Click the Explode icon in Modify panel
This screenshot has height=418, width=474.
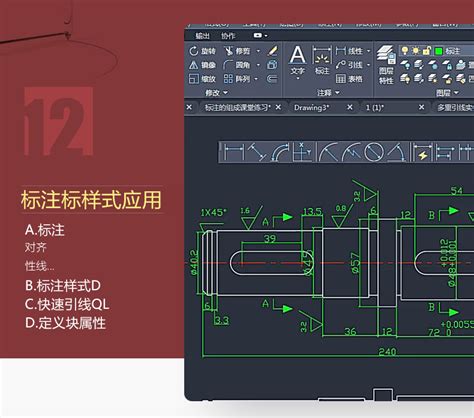click(272, 65)
